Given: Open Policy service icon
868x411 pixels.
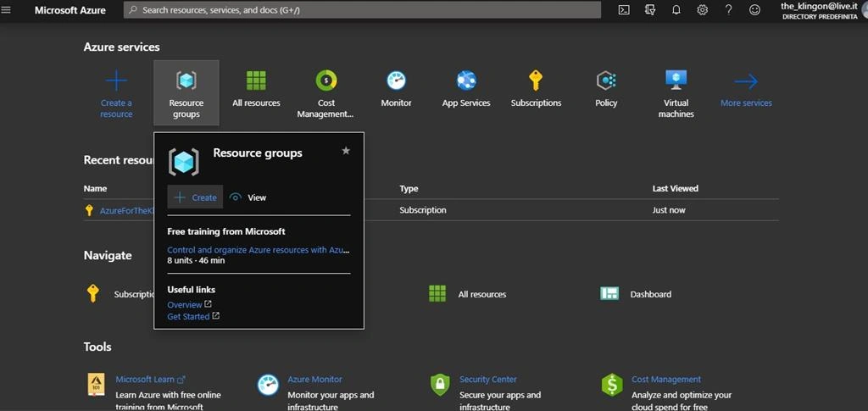Looking at the screenshot, I should pyautogui.click(x=606, y=81).
